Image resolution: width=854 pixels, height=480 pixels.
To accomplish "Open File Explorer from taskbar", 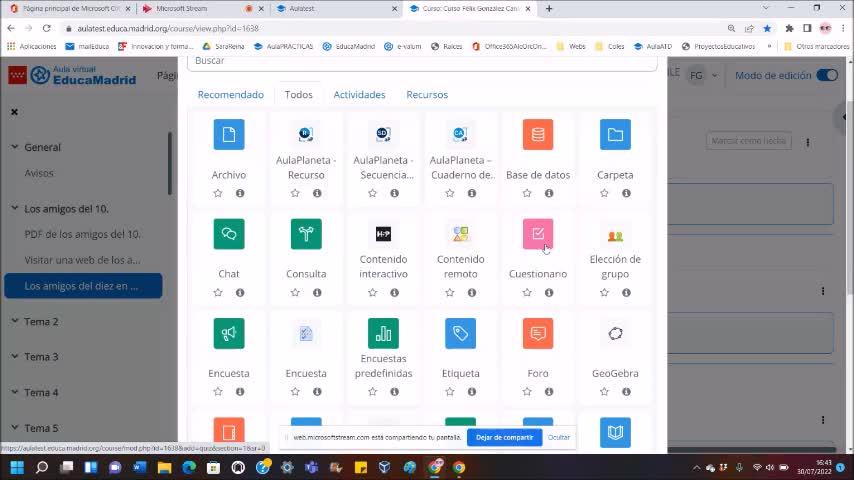I will 164,467.
